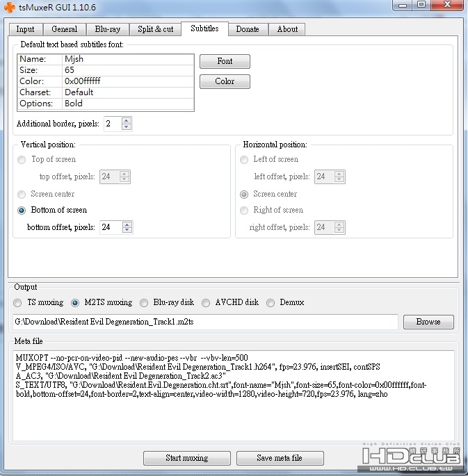The height and width of the screenshot is (476, 468).
Task: Decrease the right offset pixels value
Action: pos(339,230)
